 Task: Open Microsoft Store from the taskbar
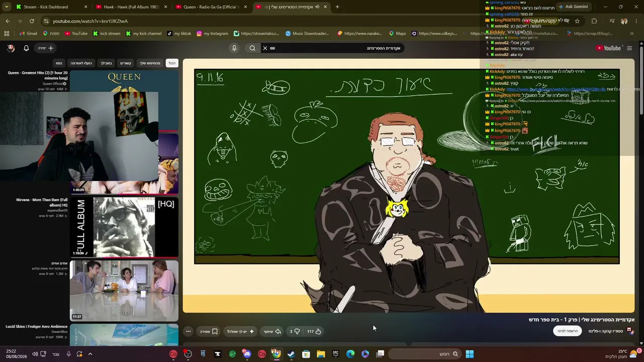[x=306, y=354]
